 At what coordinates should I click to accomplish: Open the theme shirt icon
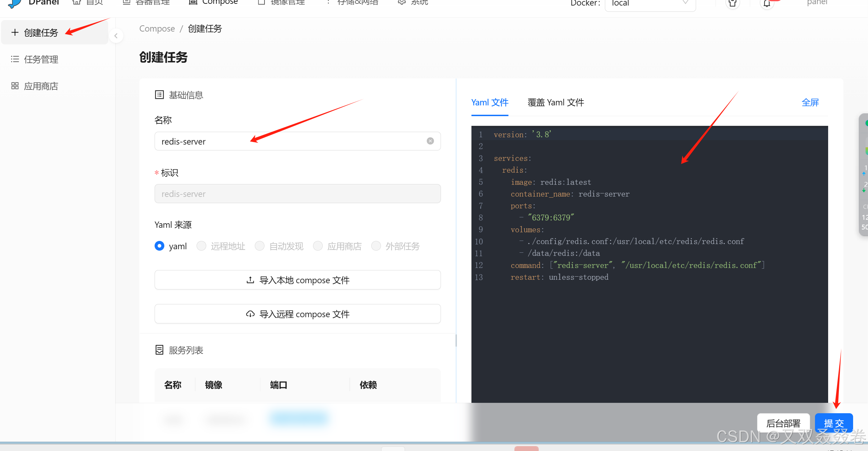coord(732,3)
